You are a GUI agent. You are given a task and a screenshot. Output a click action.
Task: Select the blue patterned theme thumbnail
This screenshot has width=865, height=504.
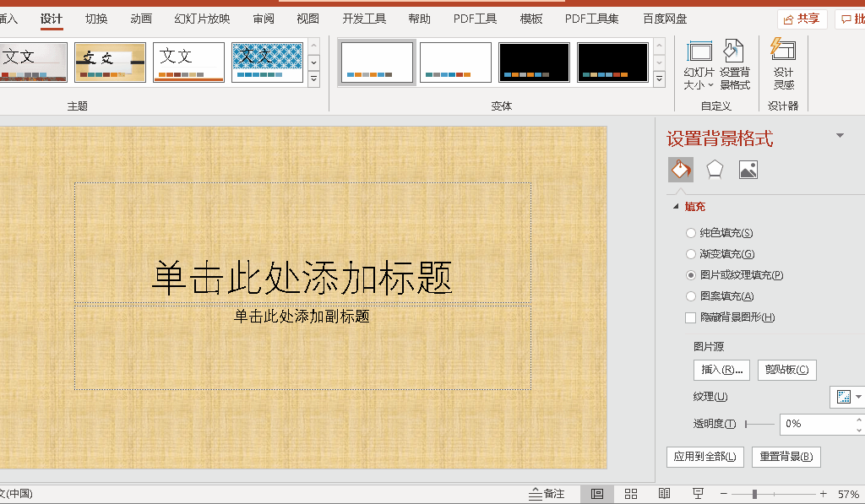tap(267, 62)
